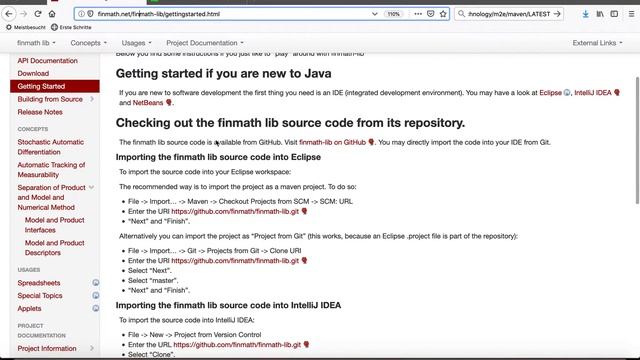Open the Firefox hamburger menu
Image resolution: width=640 pixels, height=360 pixels.
coord(631,14)
